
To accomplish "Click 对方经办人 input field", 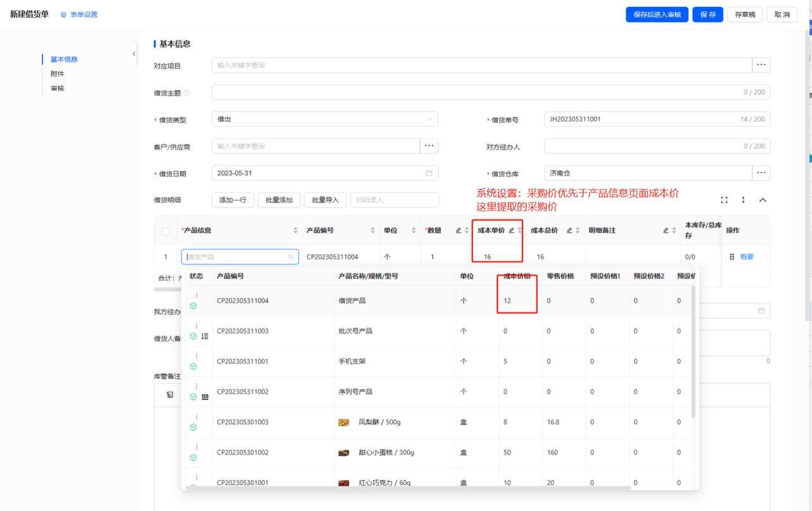I will [657, 146].
